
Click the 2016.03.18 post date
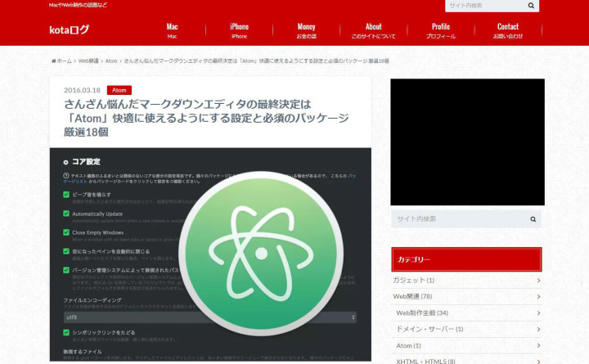pyautogui.click(x=82, y=90)
